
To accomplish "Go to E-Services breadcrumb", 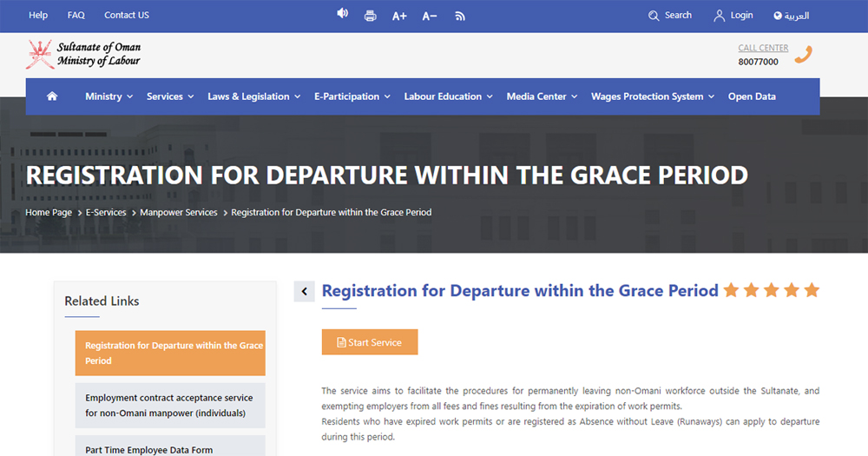I will pos(106,212).
